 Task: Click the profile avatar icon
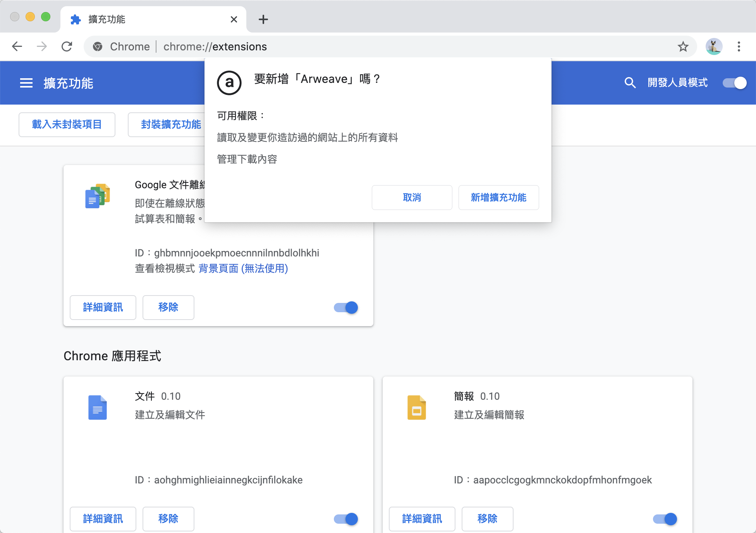(x=713, y=47)
